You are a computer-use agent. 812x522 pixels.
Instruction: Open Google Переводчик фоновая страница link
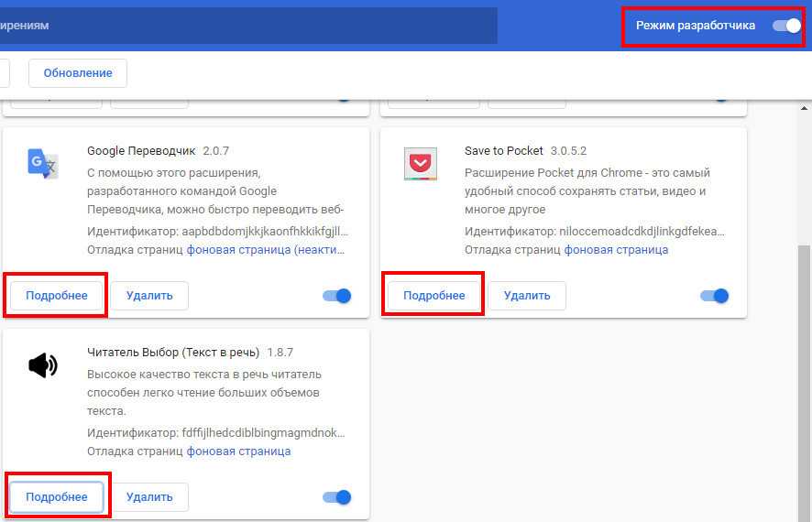click(265, 250)
